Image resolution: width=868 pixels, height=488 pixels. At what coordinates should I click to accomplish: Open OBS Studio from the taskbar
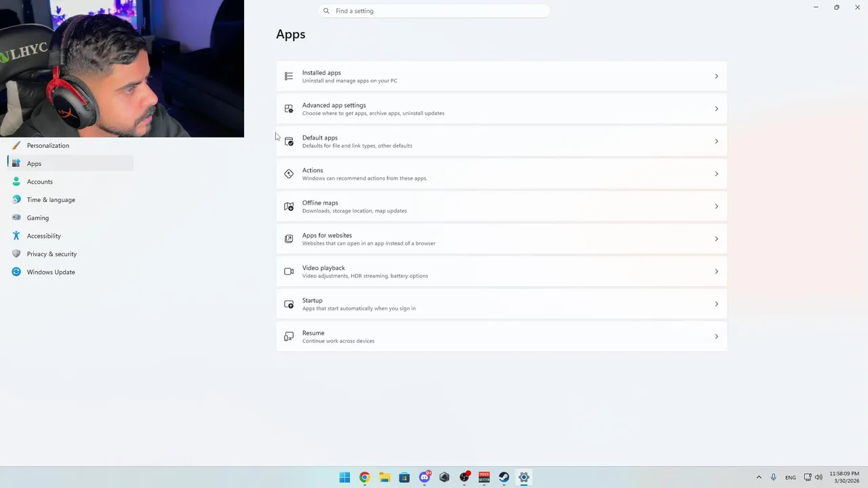[465, 477]
